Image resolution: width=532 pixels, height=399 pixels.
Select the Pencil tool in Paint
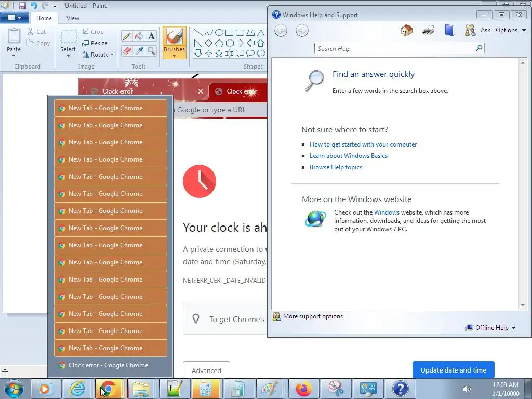(127, 36)
